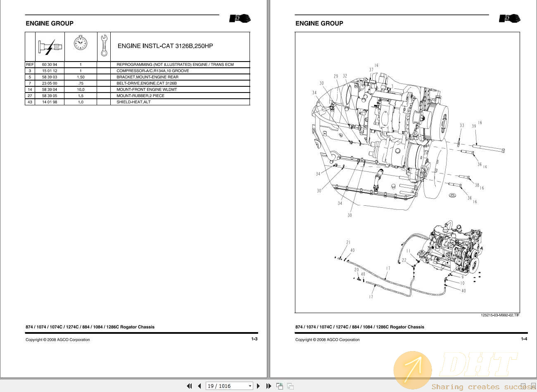Click the REF cell in the first column

point(30,64)
